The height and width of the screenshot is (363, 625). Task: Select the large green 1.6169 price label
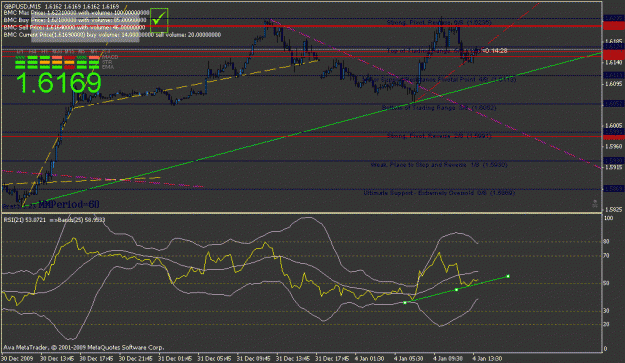(x=59, y=83)
